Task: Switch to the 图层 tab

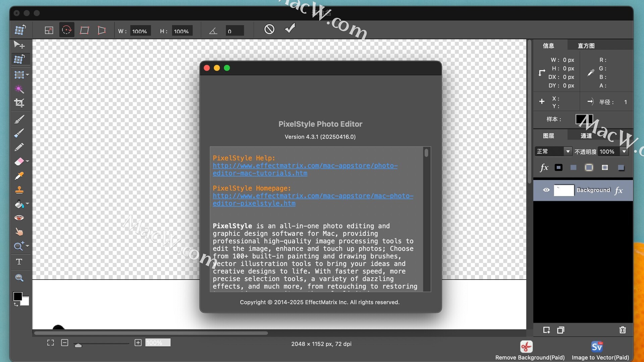Action: (548, 136)
